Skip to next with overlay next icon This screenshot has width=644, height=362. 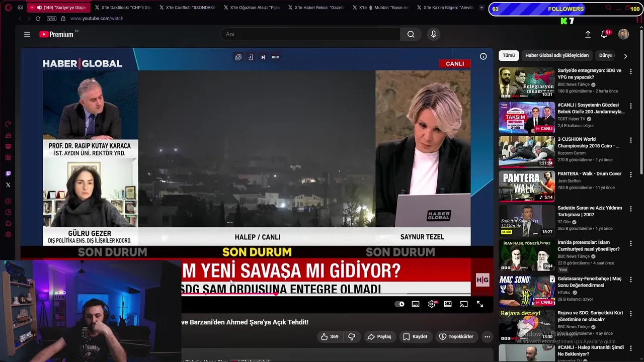coord(263,57)
